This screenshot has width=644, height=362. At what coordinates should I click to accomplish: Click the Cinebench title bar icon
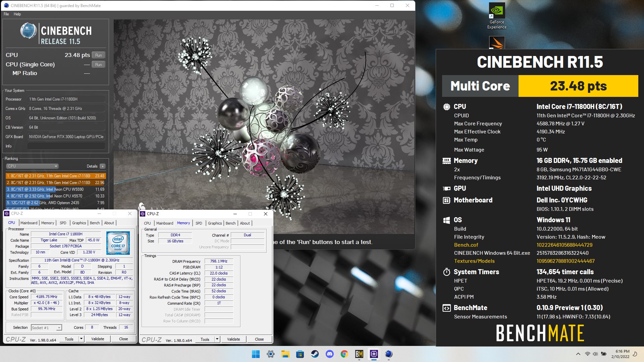(6, 5)
